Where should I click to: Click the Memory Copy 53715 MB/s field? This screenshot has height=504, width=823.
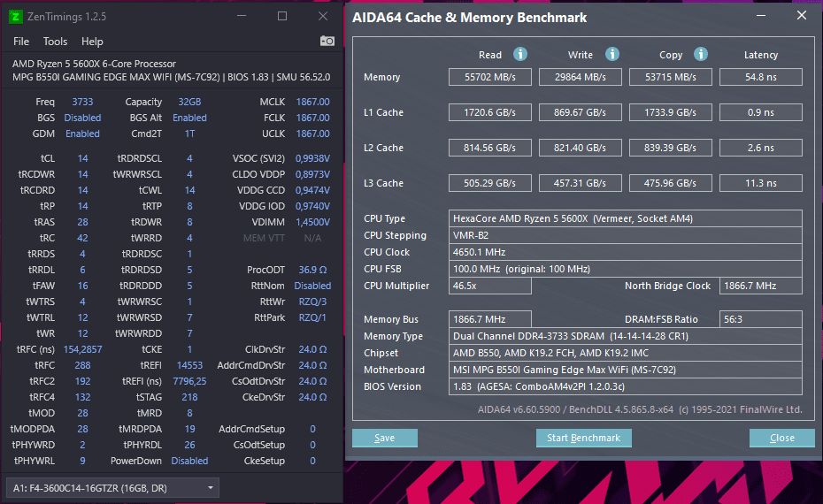click(x=670, y=77)
